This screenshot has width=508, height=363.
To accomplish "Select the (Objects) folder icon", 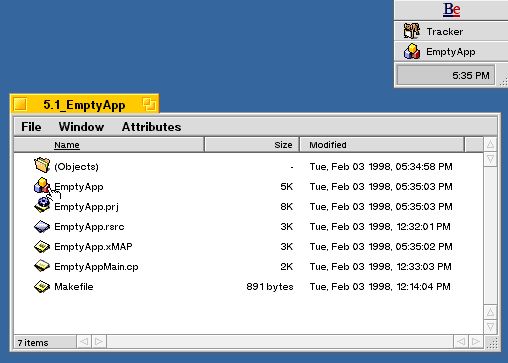I will point(42,165).
